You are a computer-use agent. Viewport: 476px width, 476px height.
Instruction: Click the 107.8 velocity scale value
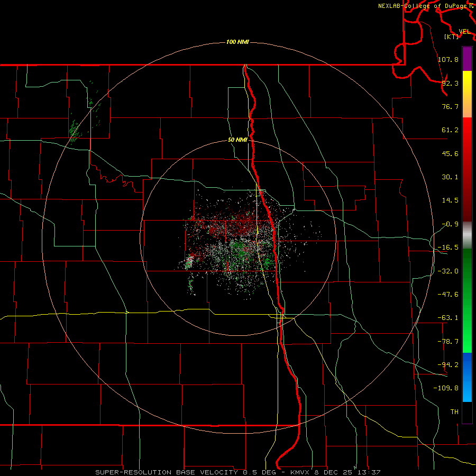click(448, 59)
